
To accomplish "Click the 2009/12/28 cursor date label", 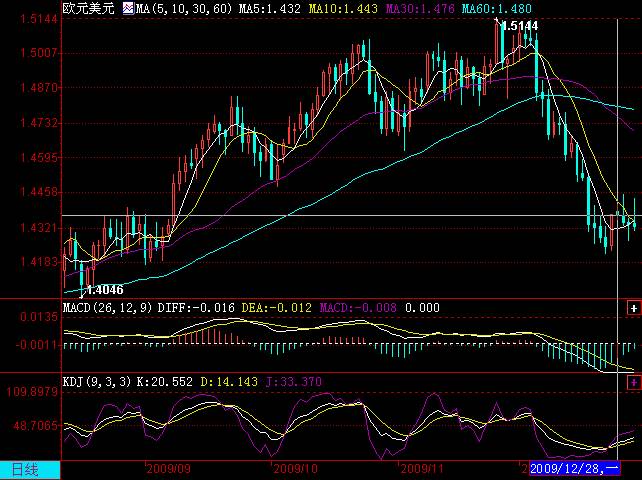I will 574,468.
